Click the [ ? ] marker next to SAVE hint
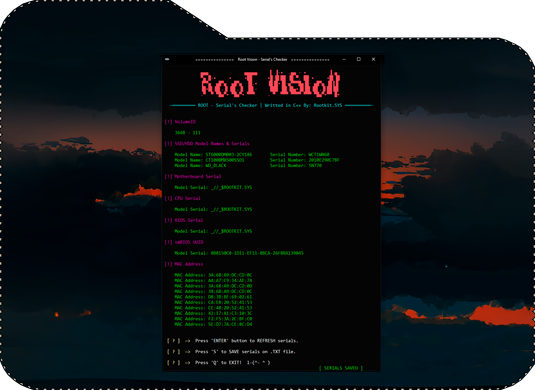The height and width of the screenshot is (390, 535). pos(173,351)
